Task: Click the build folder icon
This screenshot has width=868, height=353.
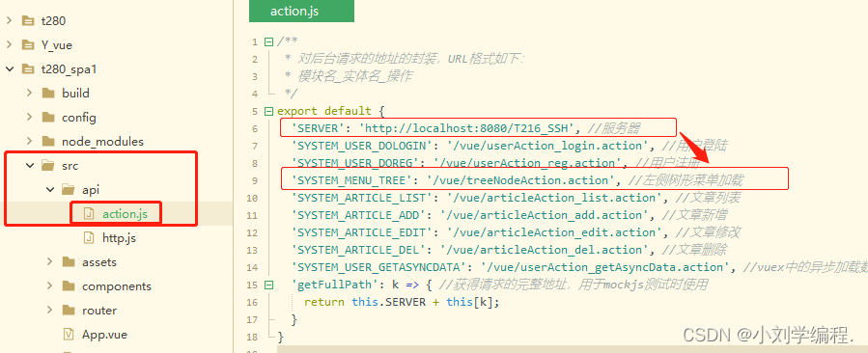Action: click(48, 93)
